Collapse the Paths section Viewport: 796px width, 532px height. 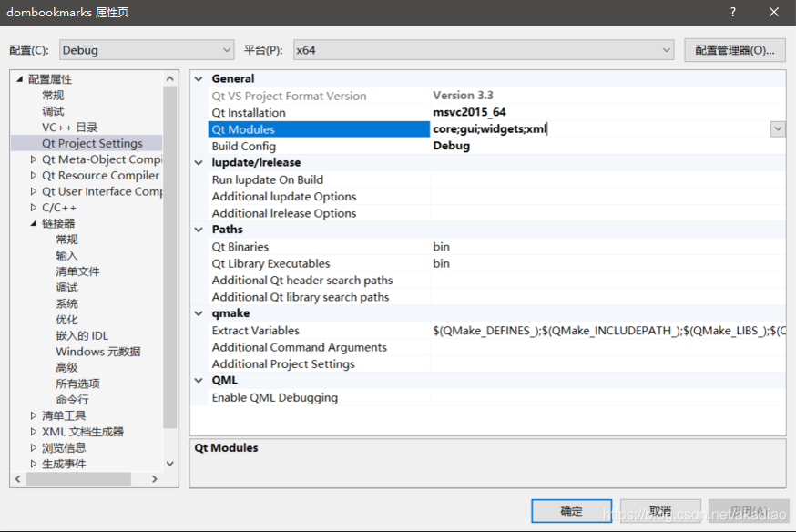[x=199, y=230]
